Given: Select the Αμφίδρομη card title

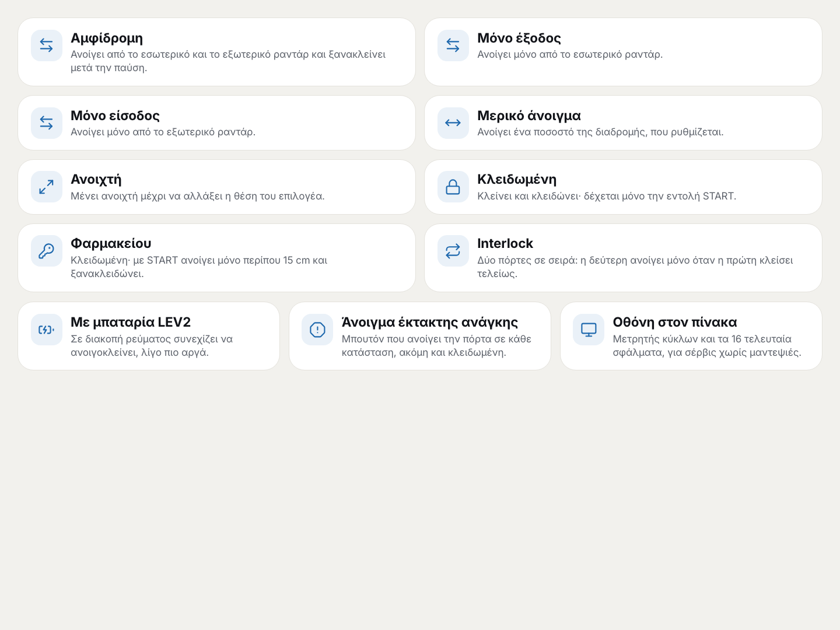Looking at the screenshot, I should [x=107, y=38].
